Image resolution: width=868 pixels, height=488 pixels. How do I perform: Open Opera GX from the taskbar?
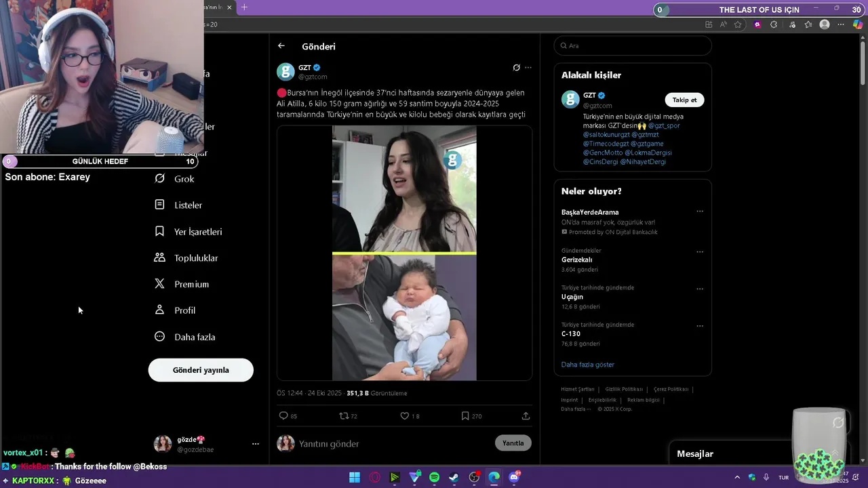374,477
